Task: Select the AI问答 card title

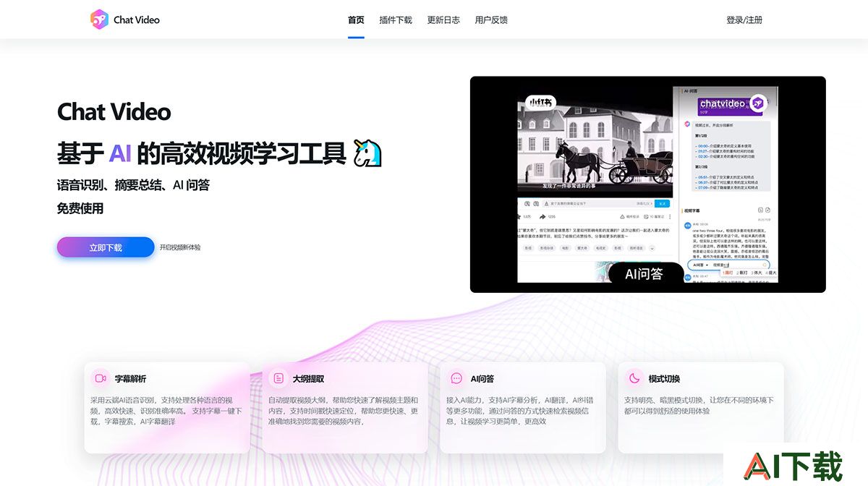Action: tap(482, 378)
